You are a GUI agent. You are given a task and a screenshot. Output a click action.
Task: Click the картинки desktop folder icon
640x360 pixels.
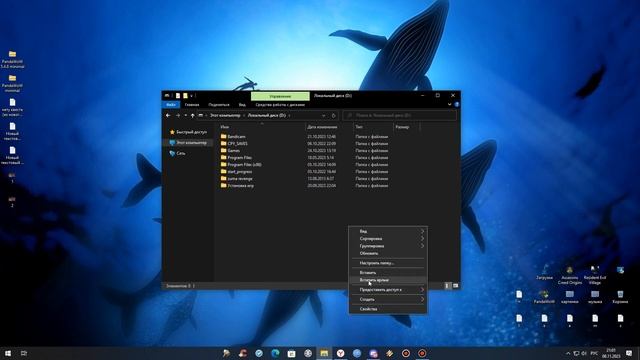[x=569, y=297]
